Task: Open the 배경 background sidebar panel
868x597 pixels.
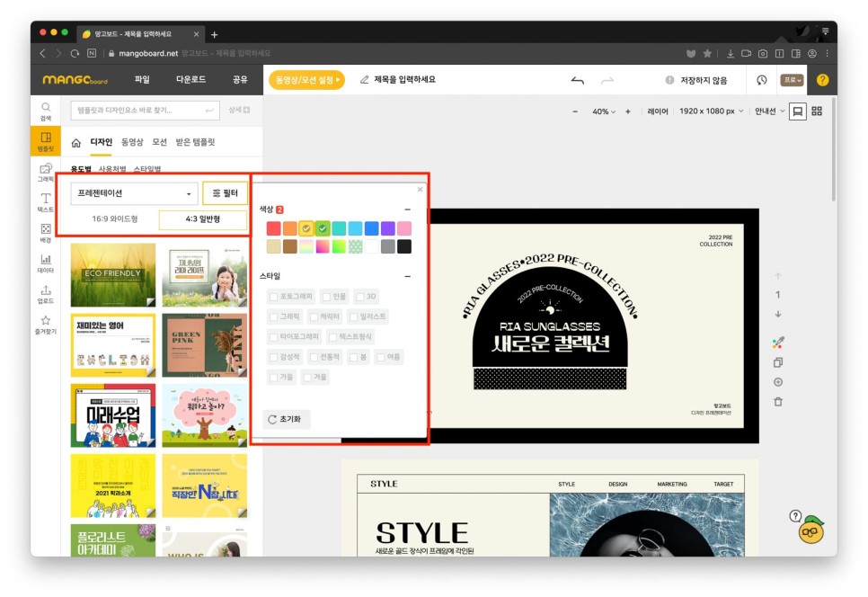Action: click(46, 233)
